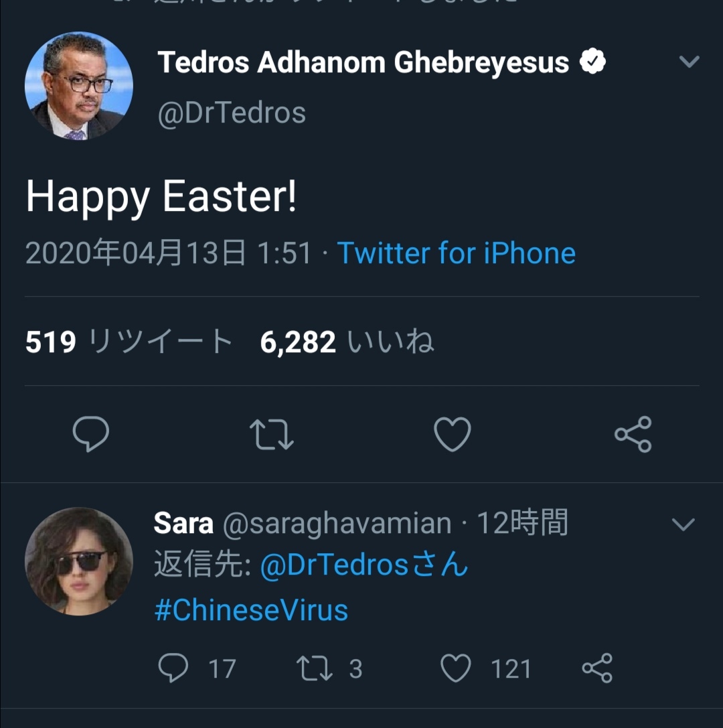
Task: Like Sara's reply with 121 likes
Action: tap(456, 668)
